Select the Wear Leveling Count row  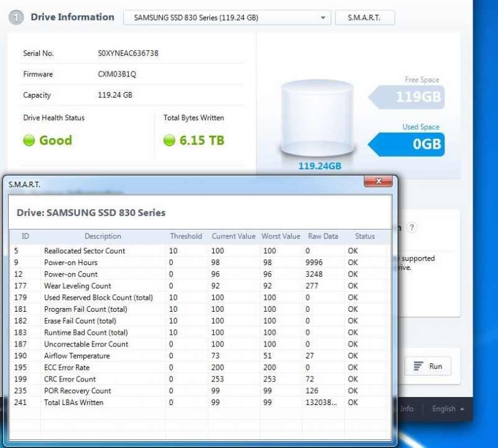click(x=199, y=286)
